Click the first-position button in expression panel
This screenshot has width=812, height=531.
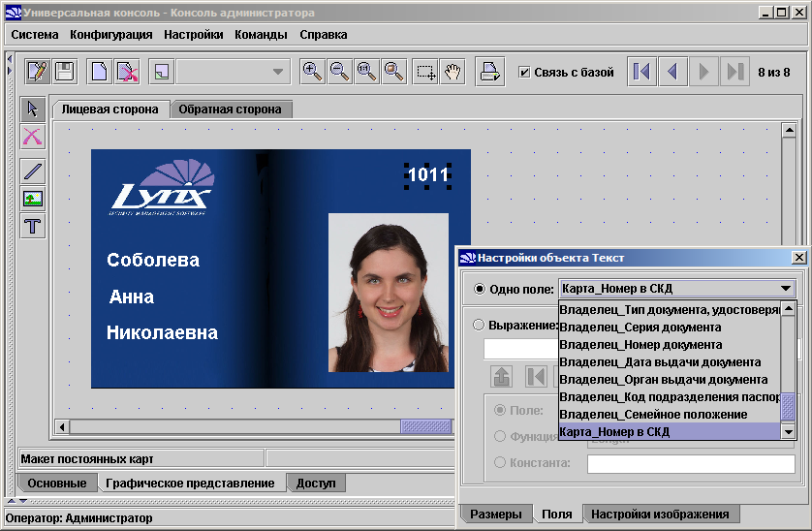point(536,376)
